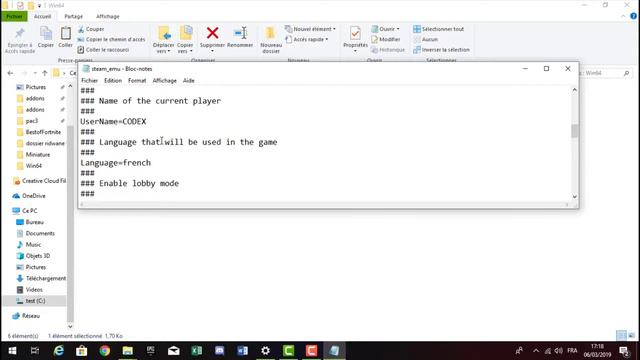Click Sélectionner tout
The image size is (640, 360).
pyautogui.click(x=438, y=29)
